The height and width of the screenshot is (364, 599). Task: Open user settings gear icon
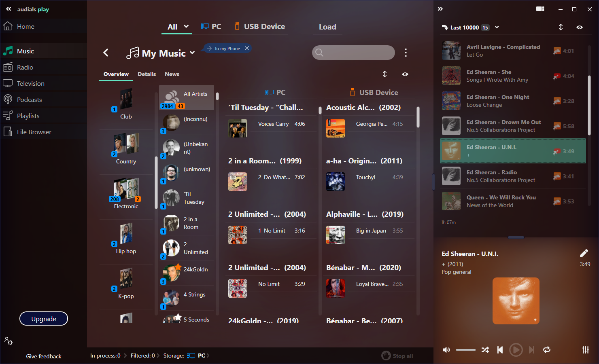pos(8,341)
